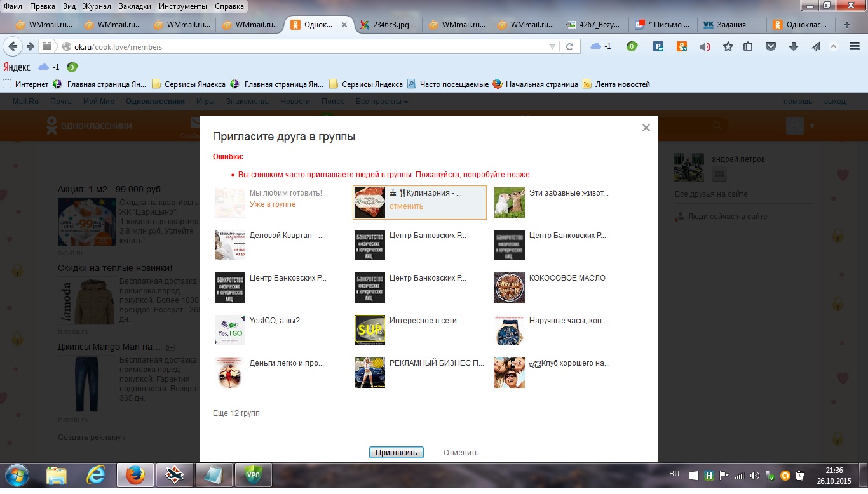The height and width of the screenshot is (494, 868).
Task: Open the File Explorer taskbar icon
Action: tap(57, 475)
